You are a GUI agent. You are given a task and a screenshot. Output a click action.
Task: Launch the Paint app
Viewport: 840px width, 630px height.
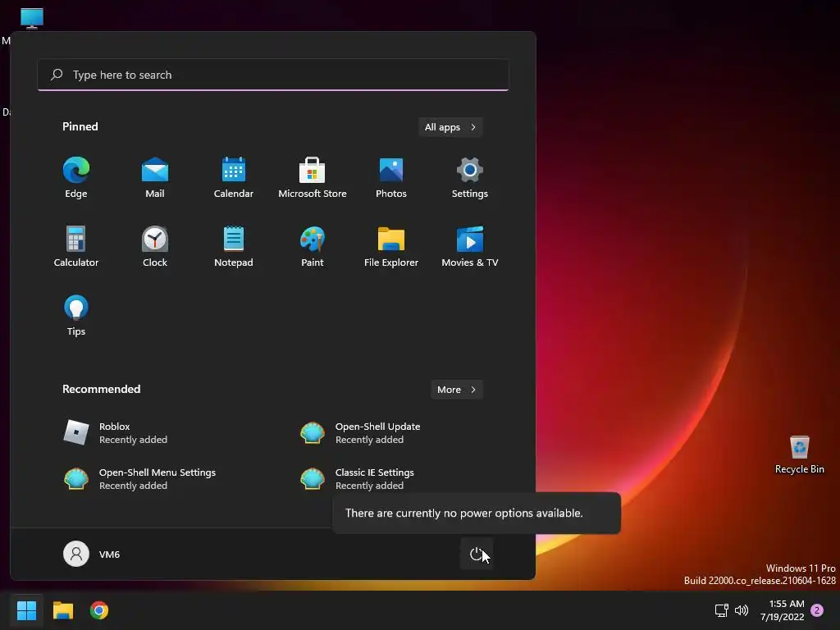pyautogui.click(x=313, y=246)
